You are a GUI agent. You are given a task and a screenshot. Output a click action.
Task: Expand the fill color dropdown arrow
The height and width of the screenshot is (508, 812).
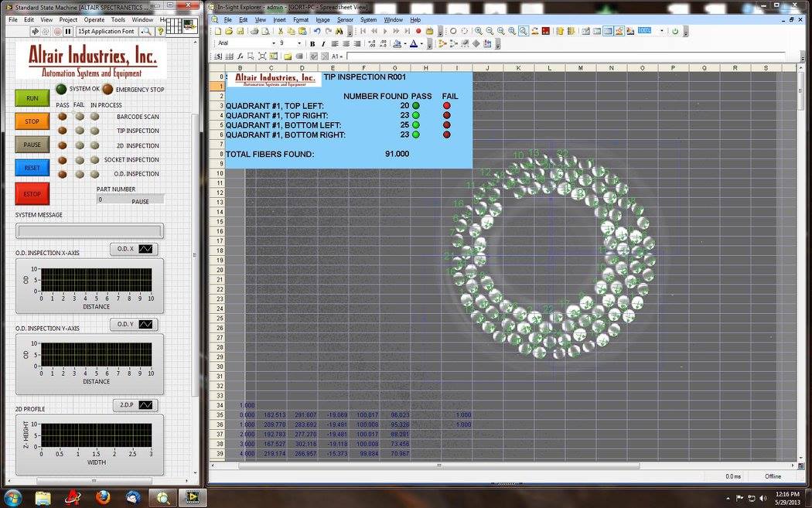pyautogui.click(x=405, y=43)
